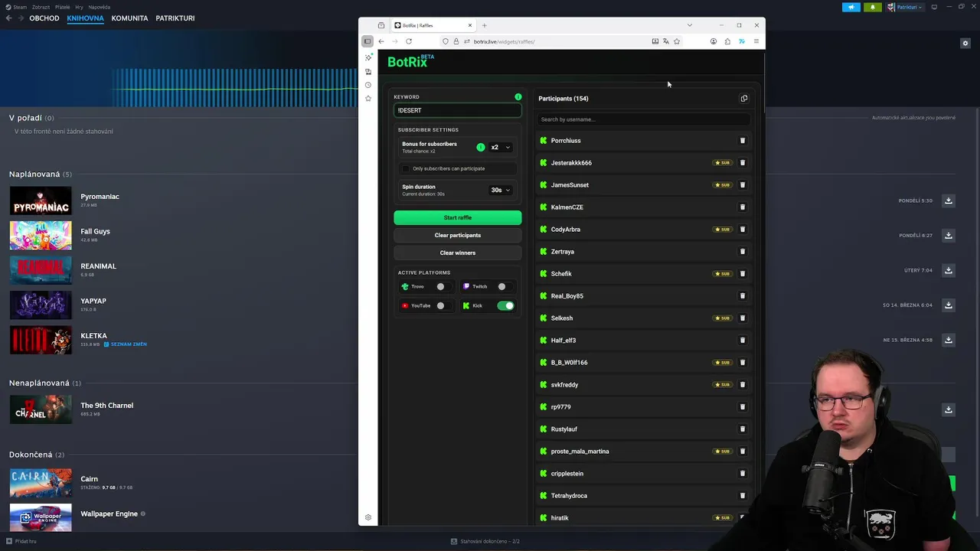Delete cripplestein from participants
This screenshot has width=980, height=551.
click(742, 474)
